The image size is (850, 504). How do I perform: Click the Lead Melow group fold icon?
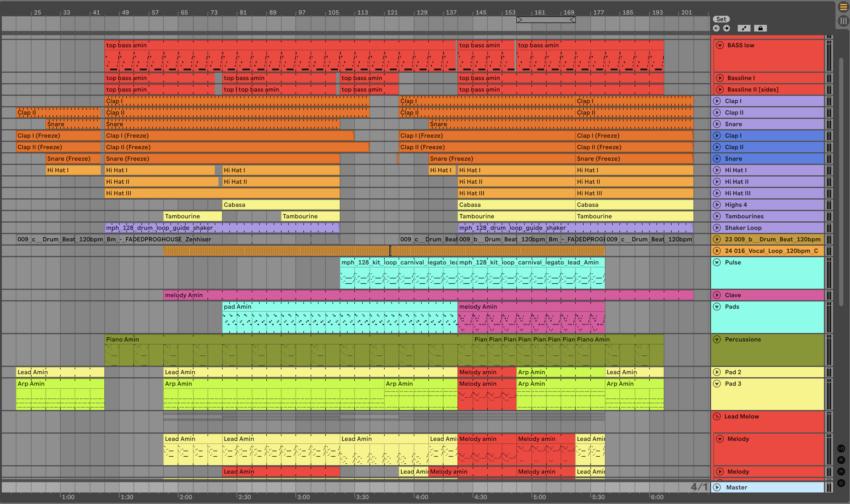(x=717, y=416)
